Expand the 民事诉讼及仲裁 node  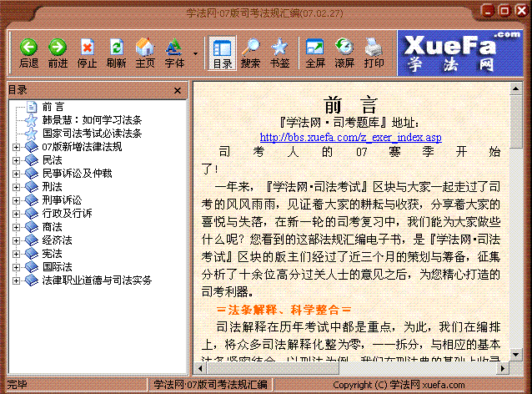coord(16,174)
